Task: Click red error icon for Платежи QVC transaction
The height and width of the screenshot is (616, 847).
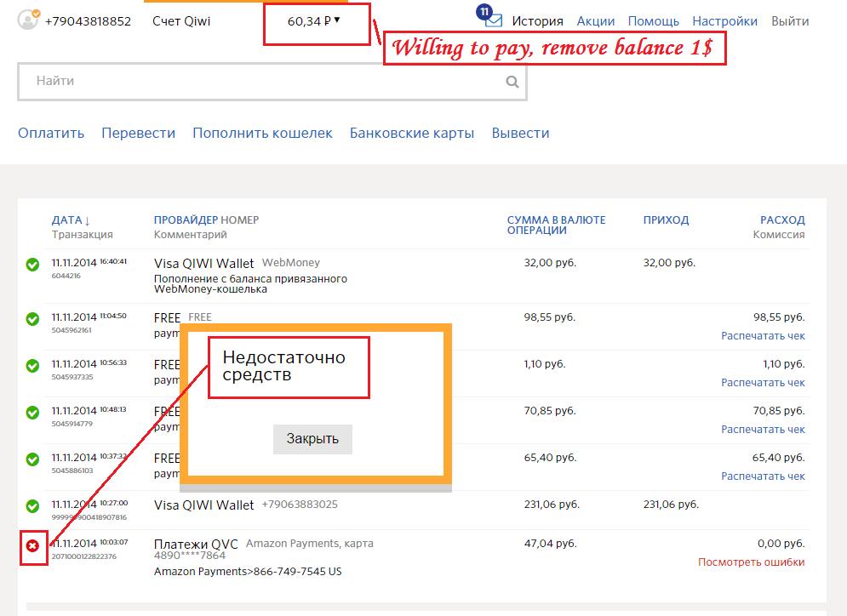Action: click(33, 546)
